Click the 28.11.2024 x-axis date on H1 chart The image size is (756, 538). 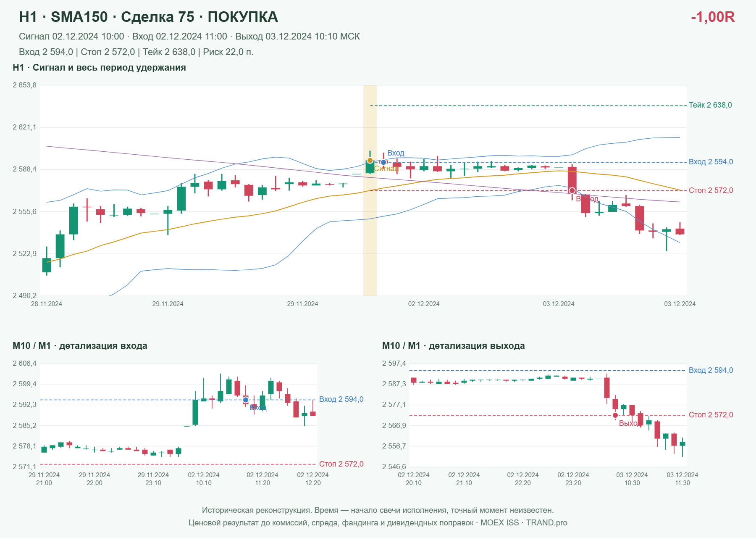click(x=47, y=304)
